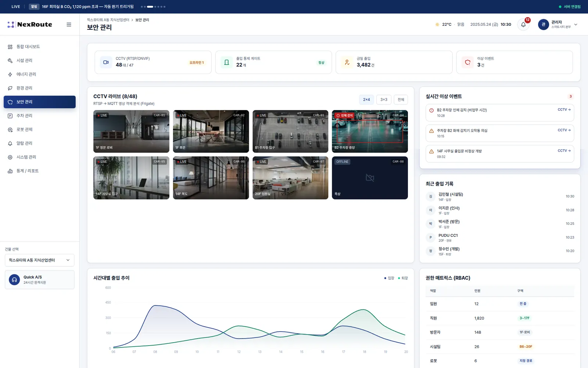This screenshot has height=368, width=588.
Task: Collapse sidebar with hamburger icon
Action: [x=69, y=25]
